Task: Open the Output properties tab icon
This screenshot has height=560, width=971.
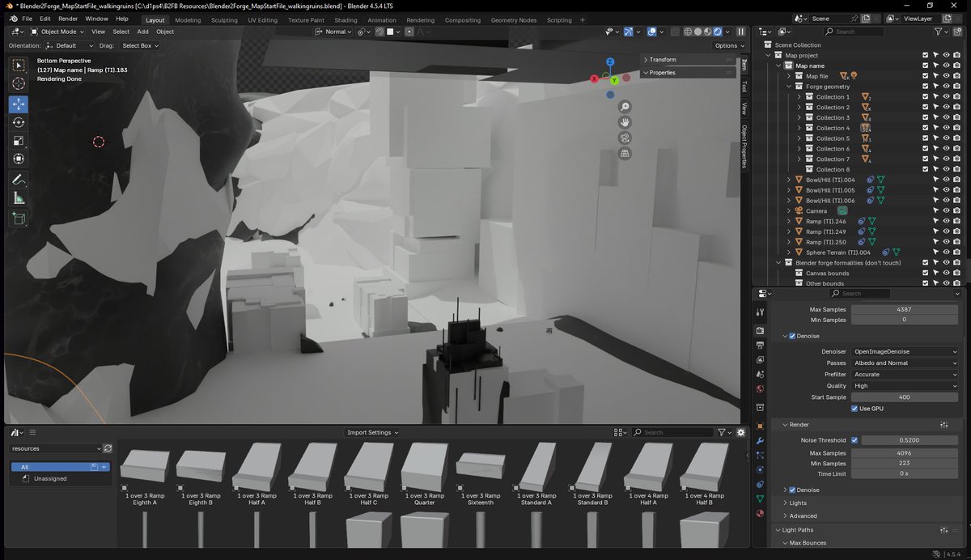Action: [760, 346]
